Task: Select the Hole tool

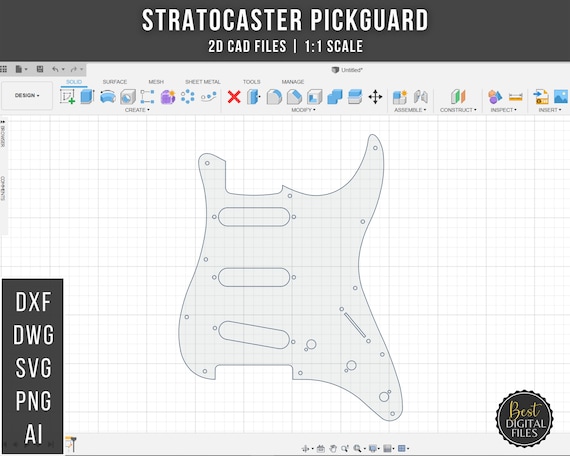Action: coord(128,97)
